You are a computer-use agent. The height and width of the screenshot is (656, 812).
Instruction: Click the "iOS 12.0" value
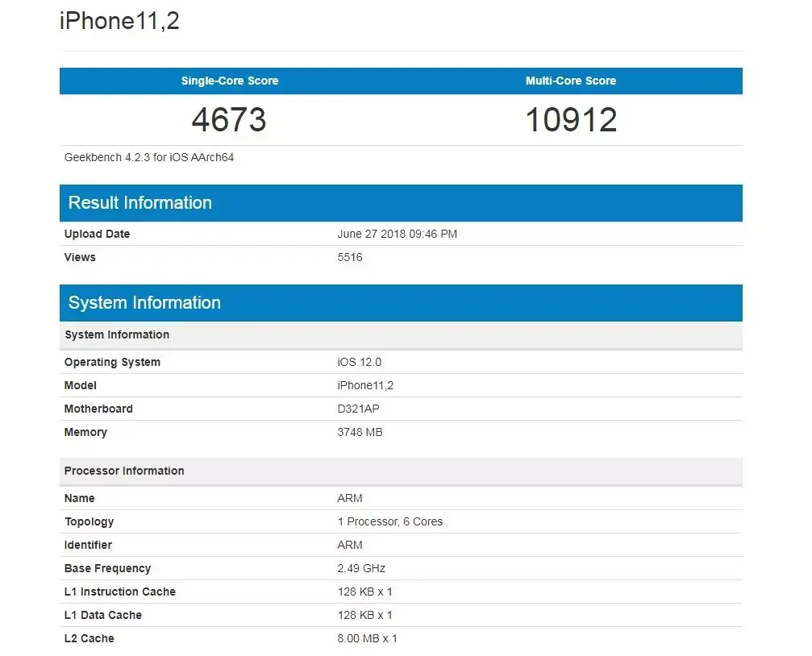tap(360, 363)
